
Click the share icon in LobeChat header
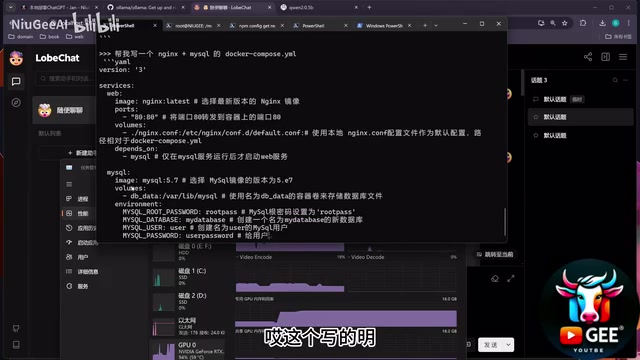[x=588, y=57]
